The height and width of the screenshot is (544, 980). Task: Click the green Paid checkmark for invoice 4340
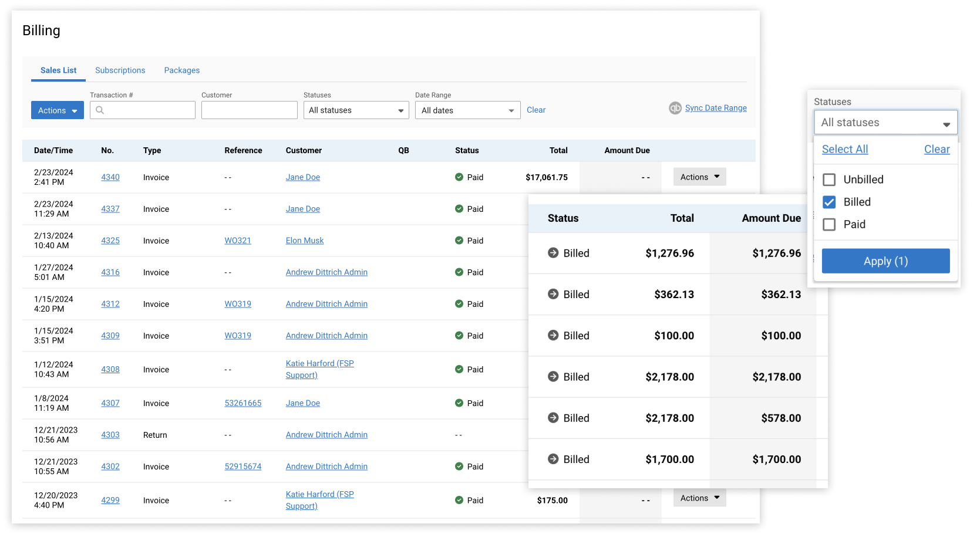(x=459, y=177)
